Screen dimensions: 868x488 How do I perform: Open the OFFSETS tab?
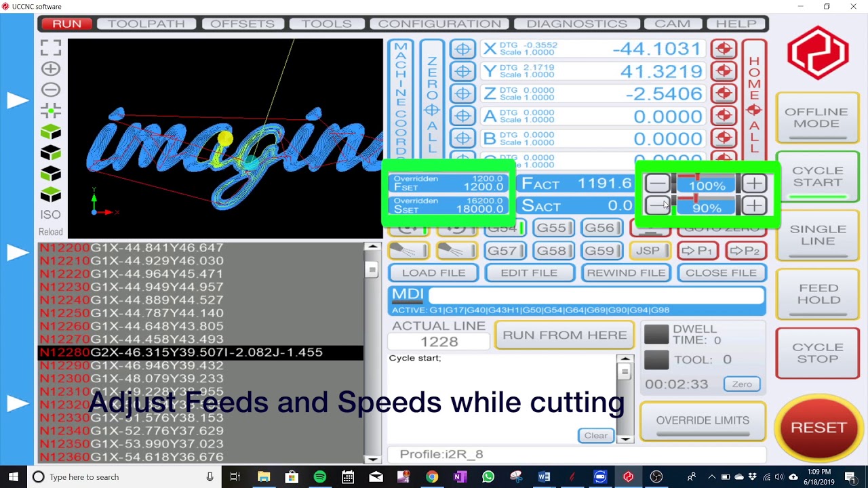(x=242, y=24)
